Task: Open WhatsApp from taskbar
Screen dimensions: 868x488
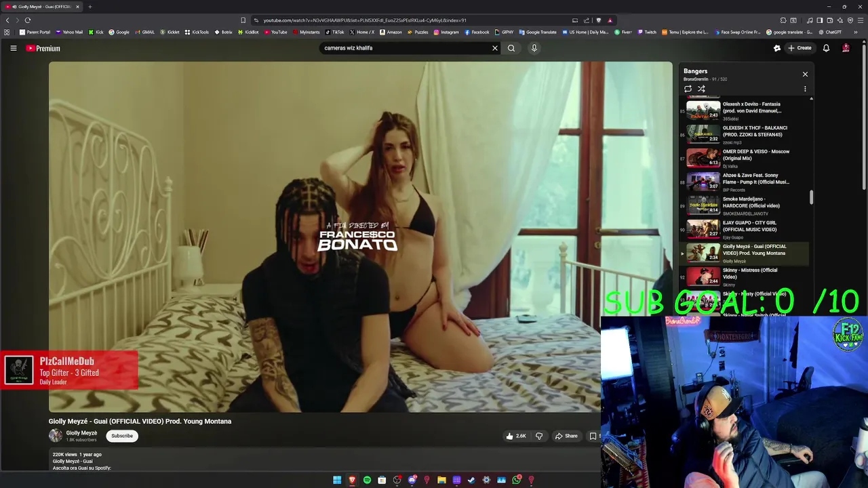Action: click(517, 480)
